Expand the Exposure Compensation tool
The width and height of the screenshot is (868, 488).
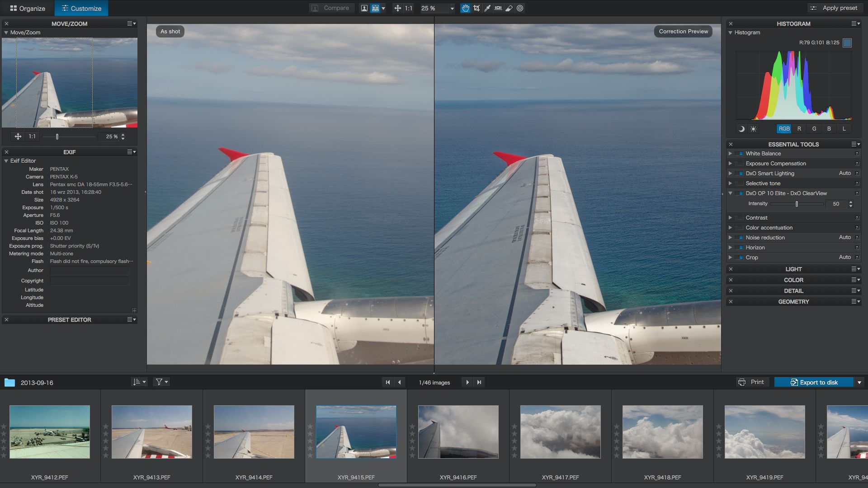point(730,164)
